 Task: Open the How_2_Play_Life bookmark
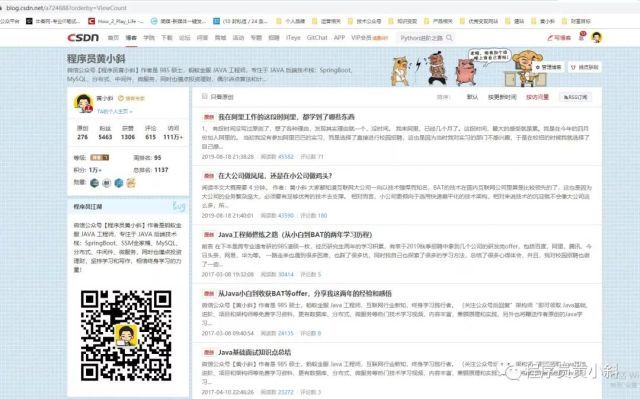pos(116,21)
